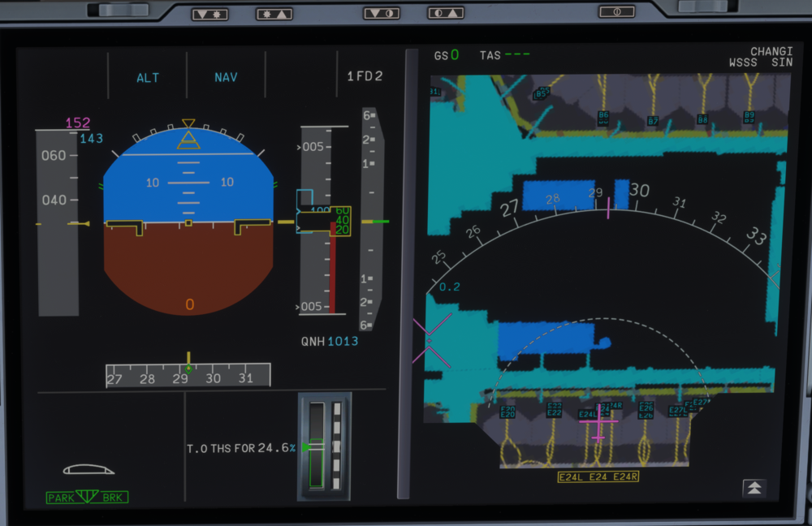This screenshot has width=812, height=526.
Task: Click the pitch trim THS slider gauge
Action: (323, 446)
